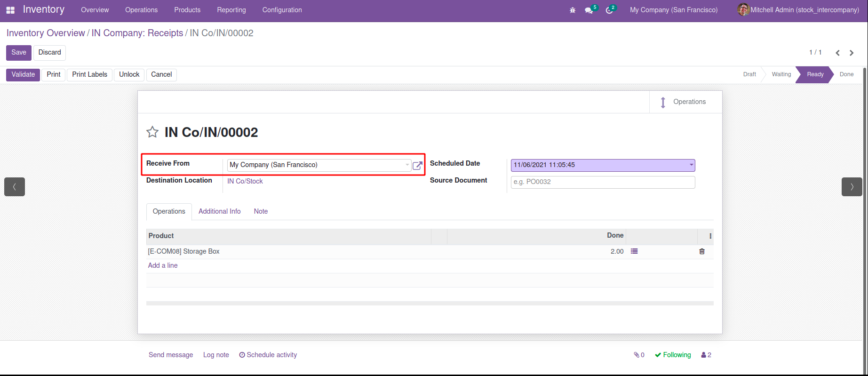Expand the Receive From dropdown
This screenshot has width=868, height=376.
click(407, 165)
